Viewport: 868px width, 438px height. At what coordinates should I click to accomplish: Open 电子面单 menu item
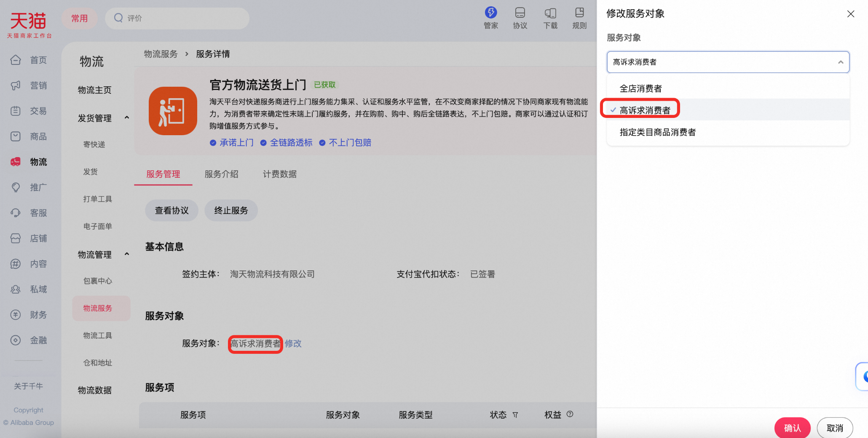98,226
